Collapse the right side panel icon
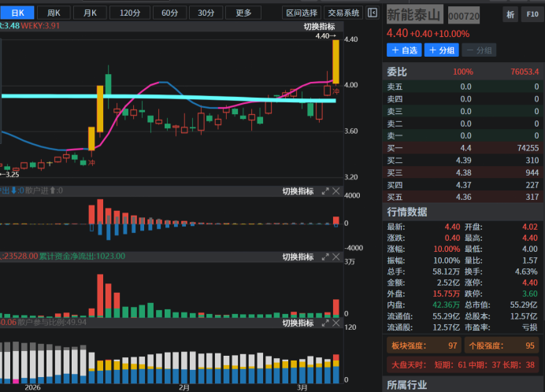The height and width of the screenshot is (392, 545). [x=373, y=13]
